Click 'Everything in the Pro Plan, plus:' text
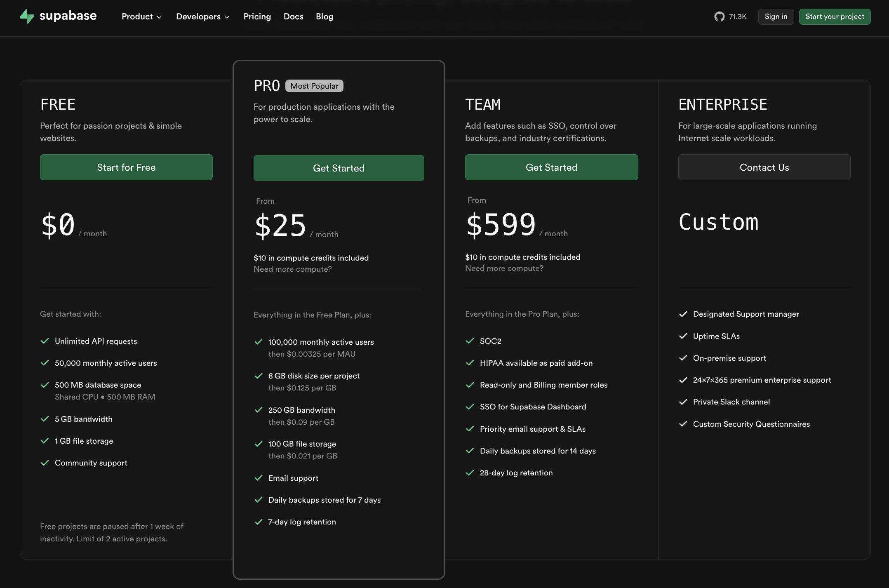 [522, 314]
